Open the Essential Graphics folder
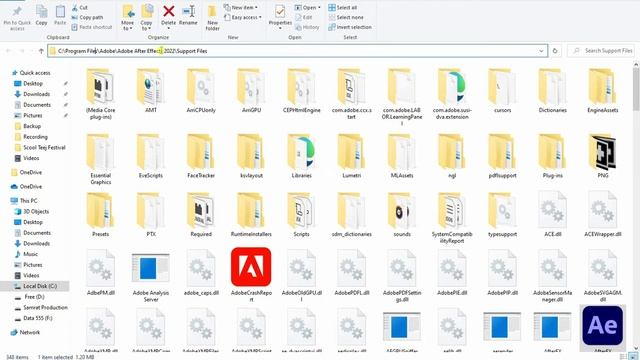The width and height of the screenshot is (640, 360). click(100, 160)
